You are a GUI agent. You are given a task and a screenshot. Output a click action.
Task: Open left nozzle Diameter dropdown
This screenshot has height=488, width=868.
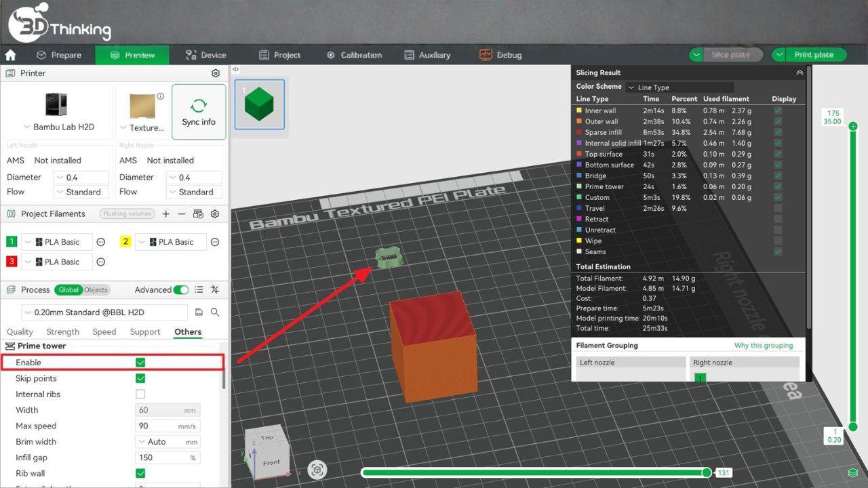pos(81,178)
